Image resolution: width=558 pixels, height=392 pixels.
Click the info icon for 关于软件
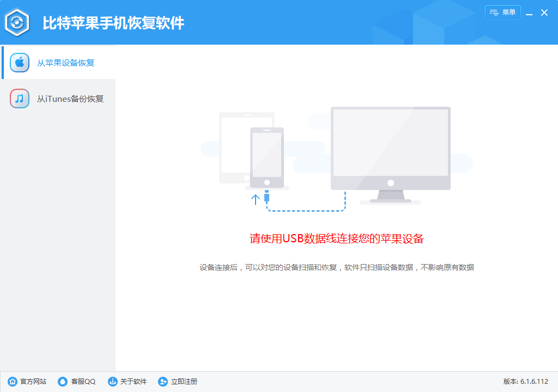point(112,382)
